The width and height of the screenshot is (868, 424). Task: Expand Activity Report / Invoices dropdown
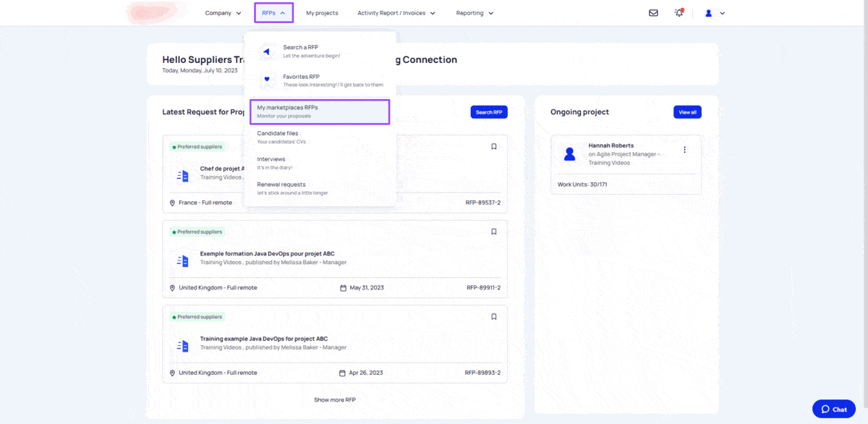(x=396, y=13)
